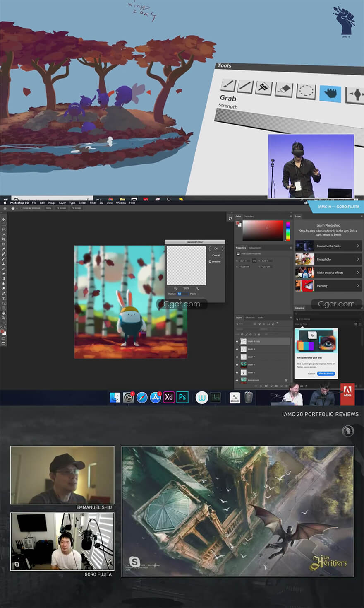Image resolution: width=364 pixels, height=608 pixels.
Task: Open the Properties panel flyout menu
Action: [x=291, y=248]
